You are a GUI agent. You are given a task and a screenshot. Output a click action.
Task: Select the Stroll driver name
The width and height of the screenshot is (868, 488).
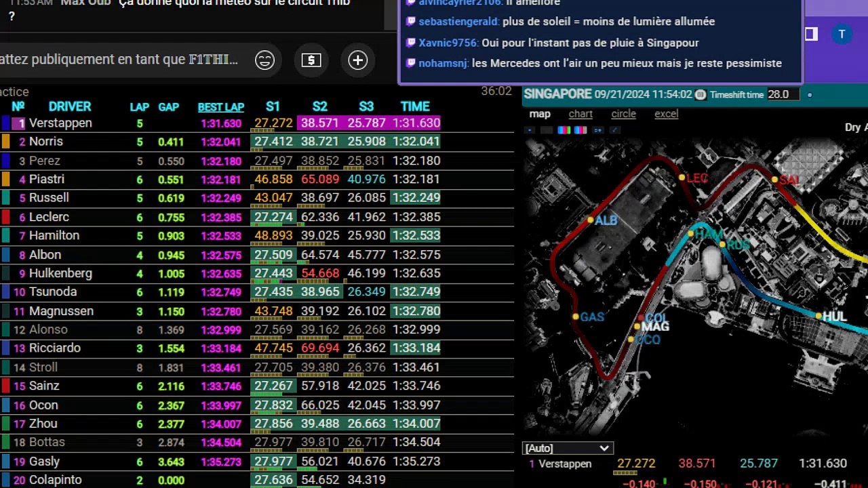(x=43, y=367)
